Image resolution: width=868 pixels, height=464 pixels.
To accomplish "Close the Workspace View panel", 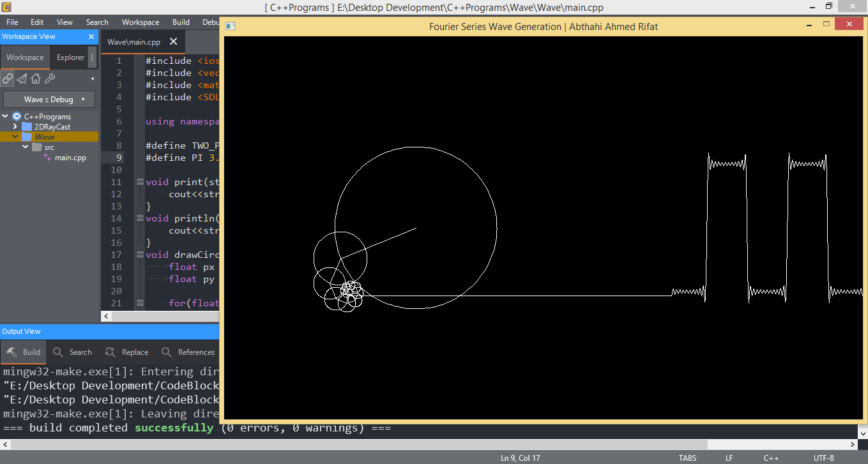I will 91,37.
